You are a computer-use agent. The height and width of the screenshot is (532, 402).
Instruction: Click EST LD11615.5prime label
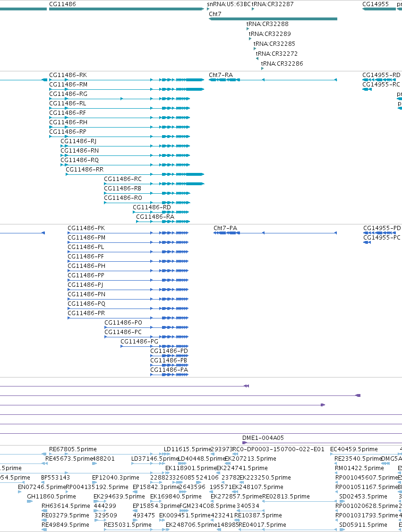188,449
